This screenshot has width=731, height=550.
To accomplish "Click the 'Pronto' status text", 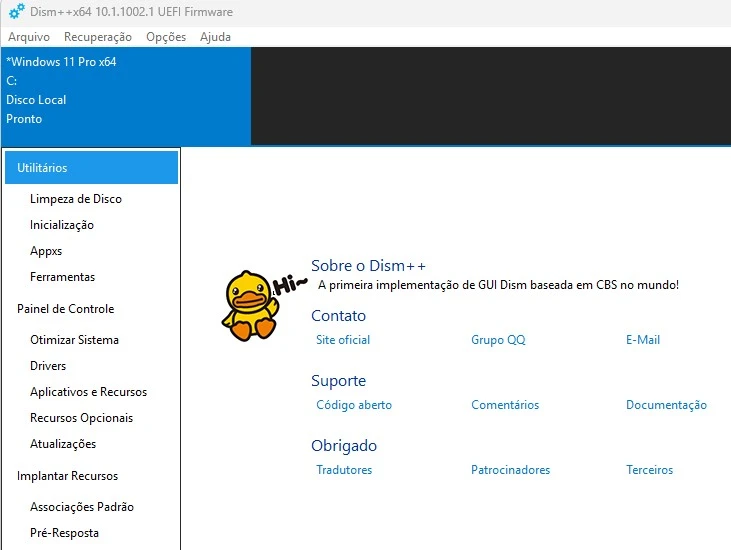I will point(24,119).
